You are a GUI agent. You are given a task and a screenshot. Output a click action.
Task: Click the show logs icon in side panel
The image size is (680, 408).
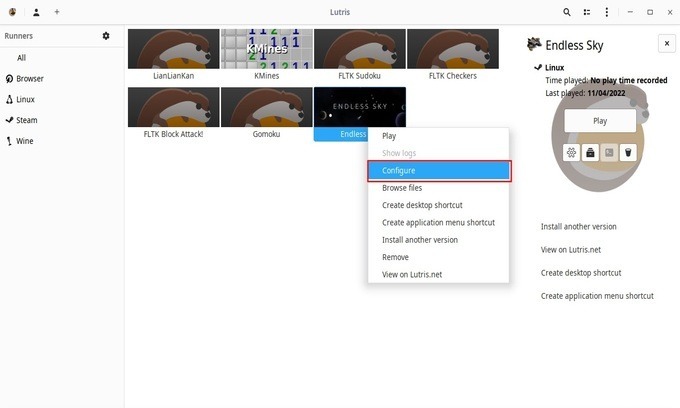[609, 153]
